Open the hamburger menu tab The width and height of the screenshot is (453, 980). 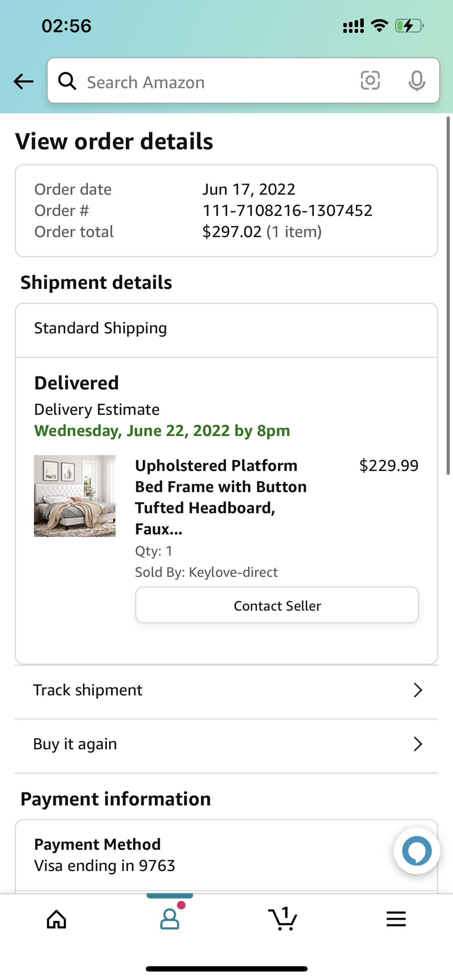396,919
